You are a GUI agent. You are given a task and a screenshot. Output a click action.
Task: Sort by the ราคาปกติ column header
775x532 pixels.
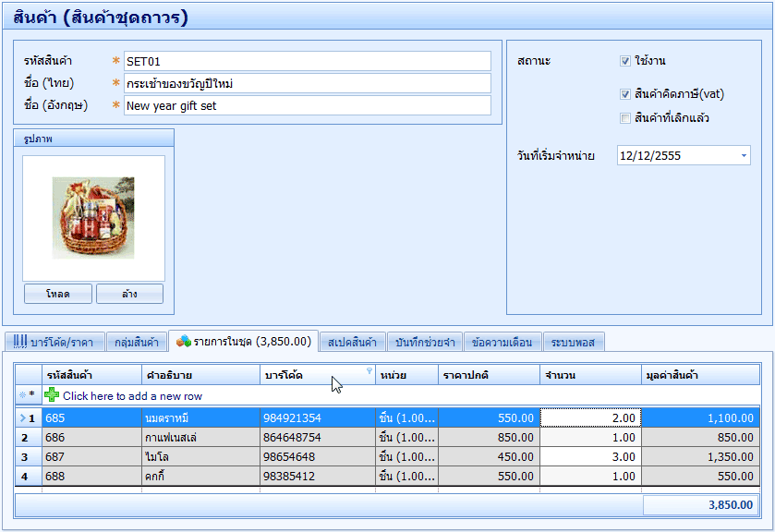click(489, 375)
